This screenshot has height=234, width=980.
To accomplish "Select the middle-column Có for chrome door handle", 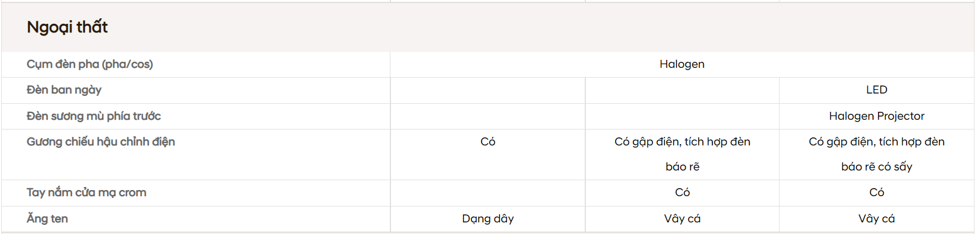I will click(682, 192).
